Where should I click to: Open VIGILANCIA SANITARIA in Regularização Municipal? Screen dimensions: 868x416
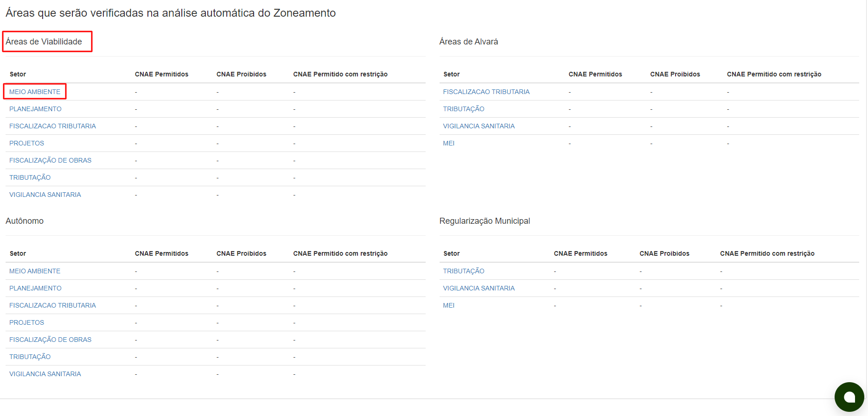pyautogui.click(x=479, y=288)
